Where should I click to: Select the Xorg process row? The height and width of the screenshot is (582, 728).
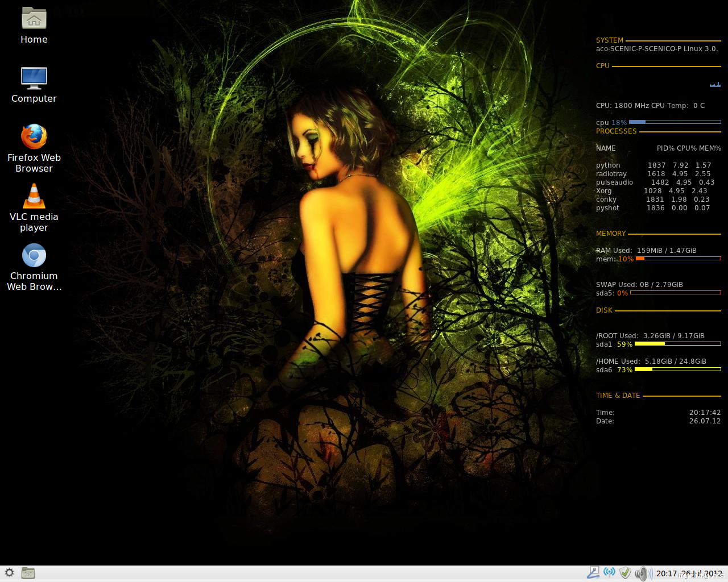tap(652, 191)
